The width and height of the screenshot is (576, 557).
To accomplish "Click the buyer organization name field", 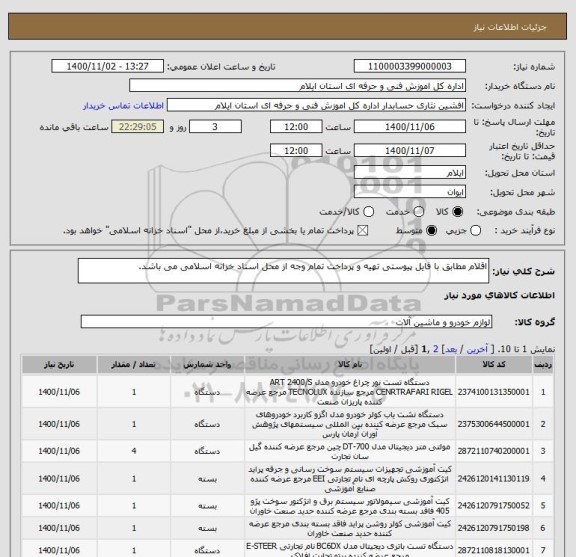I will pyautogui.click(x=298, y=86).
